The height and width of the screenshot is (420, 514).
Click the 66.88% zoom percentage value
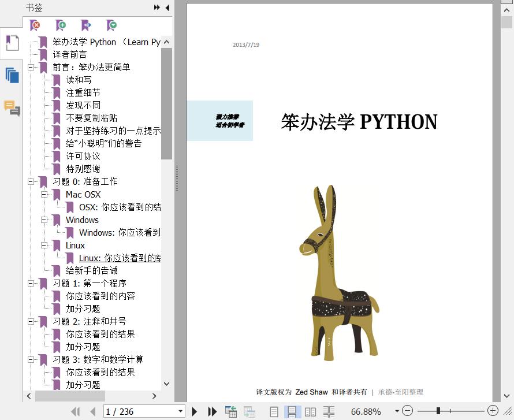pyautogui.click(x=366, y=411)
